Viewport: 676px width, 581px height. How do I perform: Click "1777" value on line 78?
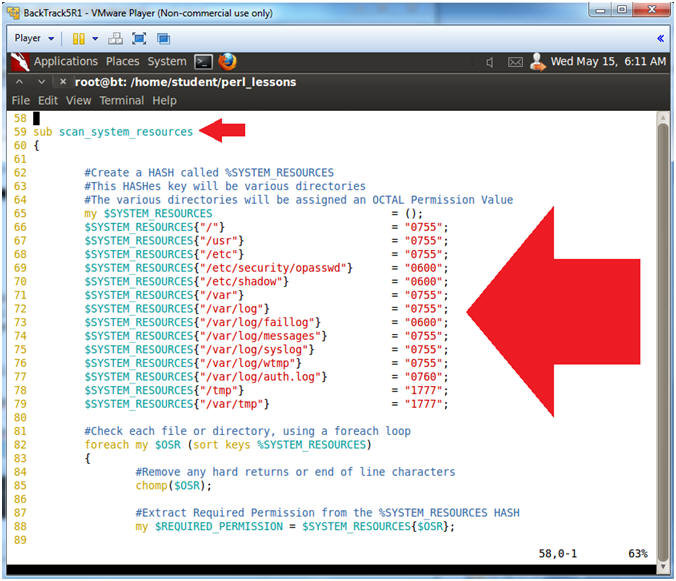[423, 390]
